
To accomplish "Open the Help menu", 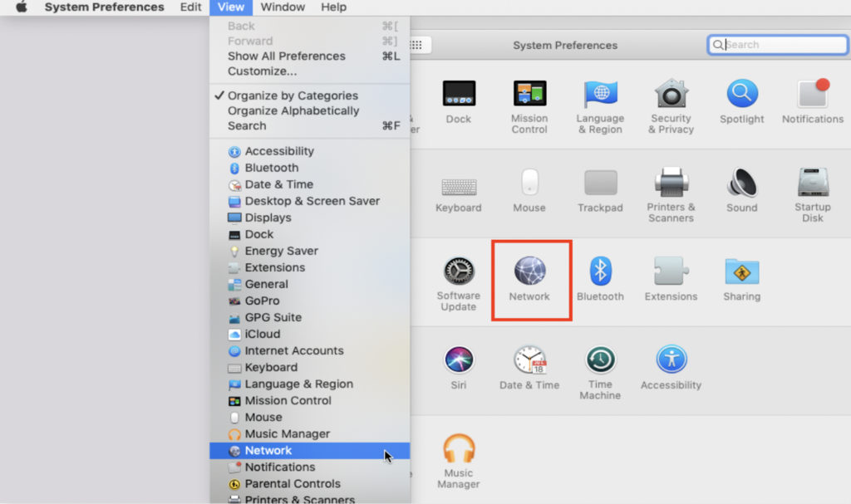I will pyautogui.click(x=333, y=7).
